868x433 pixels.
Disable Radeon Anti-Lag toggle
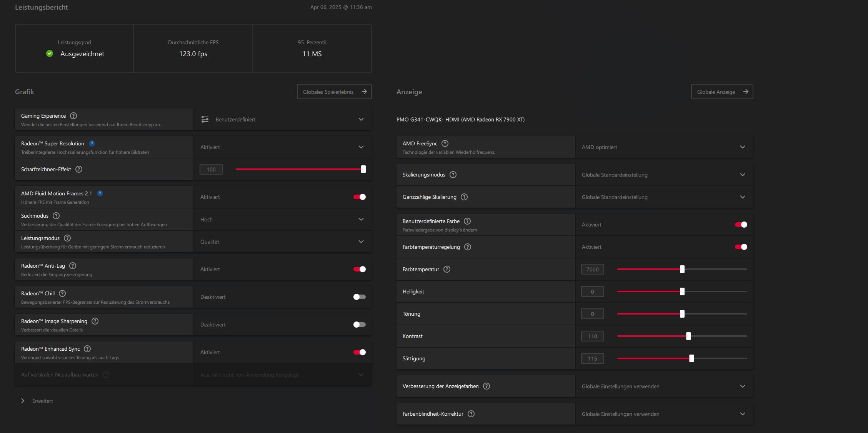coord(360,269)
